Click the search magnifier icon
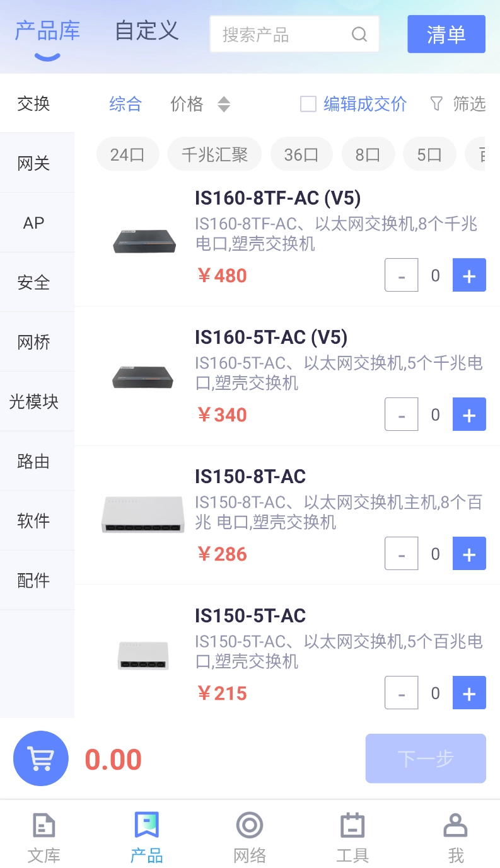This screenshot has height=868, width=500. (359, 34)
